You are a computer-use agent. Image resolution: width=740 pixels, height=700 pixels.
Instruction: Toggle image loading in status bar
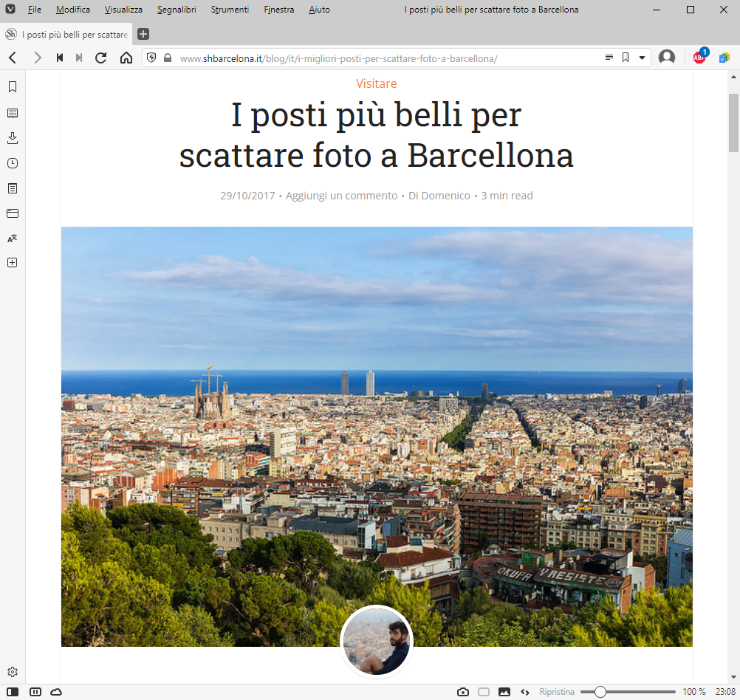pyautogui.click(x=504, y=692)
